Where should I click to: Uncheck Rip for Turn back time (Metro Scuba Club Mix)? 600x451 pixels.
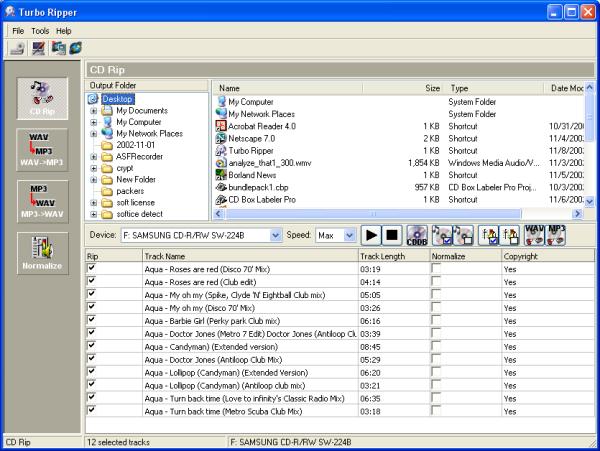(x=91, y=410)
